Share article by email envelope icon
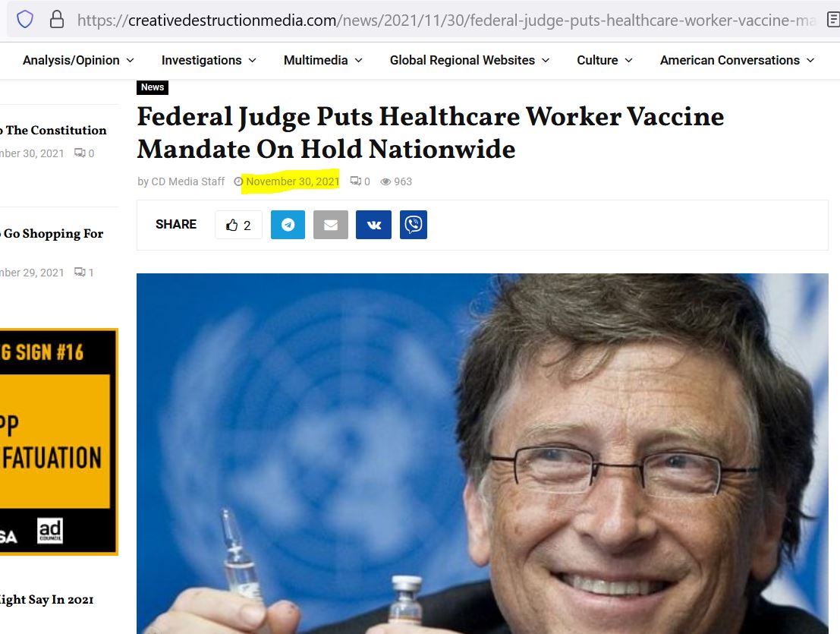Image resolution: width=840 pixels, height=634 pixels. (331, 225)
